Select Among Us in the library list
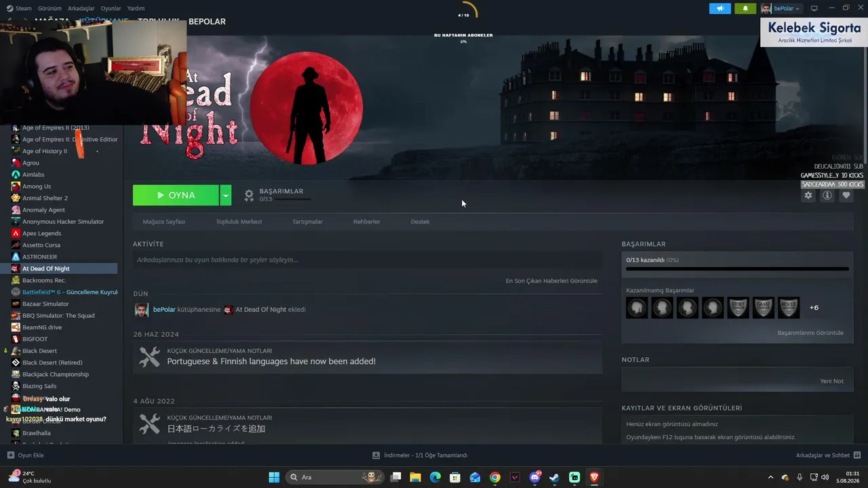868x488 pixels. point(37,186)
